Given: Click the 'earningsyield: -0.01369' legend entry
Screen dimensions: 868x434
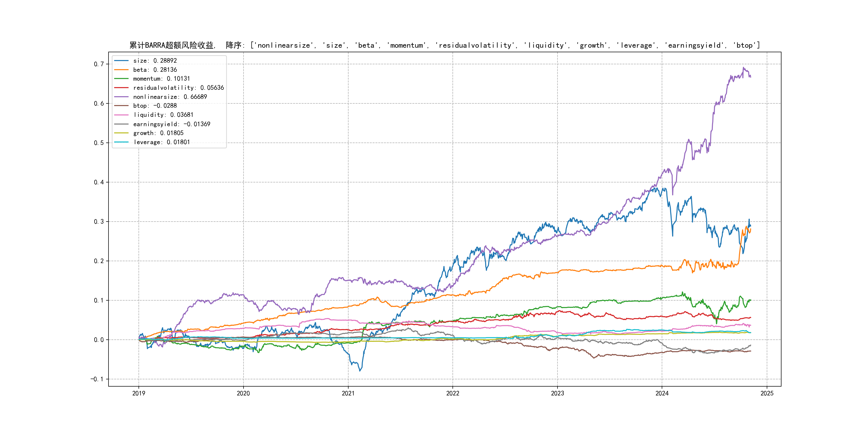Looking at the screenshot, I should [171, 124].
